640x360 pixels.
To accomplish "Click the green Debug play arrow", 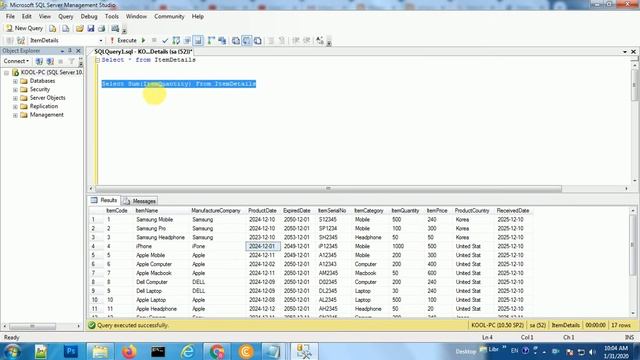I will pyautogui.click(x=144, y=40).
